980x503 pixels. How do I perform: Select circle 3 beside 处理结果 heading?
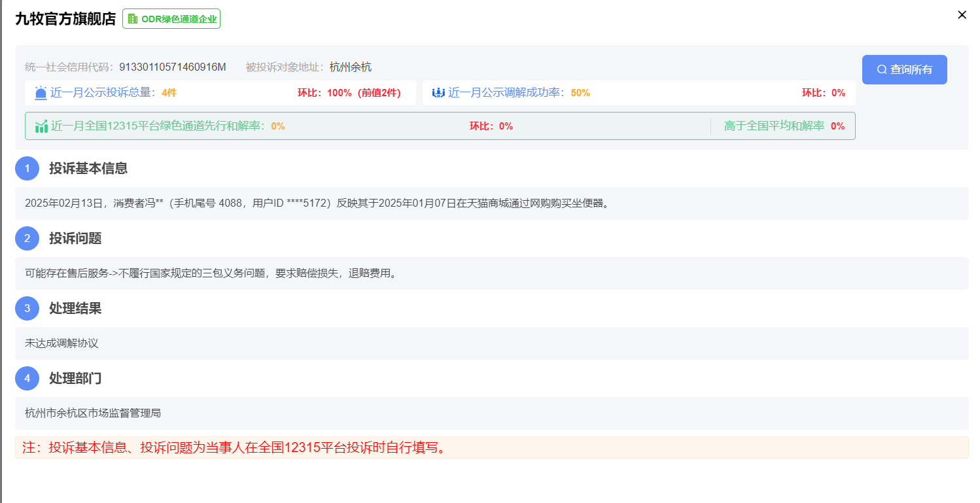[x=27, y=308]
